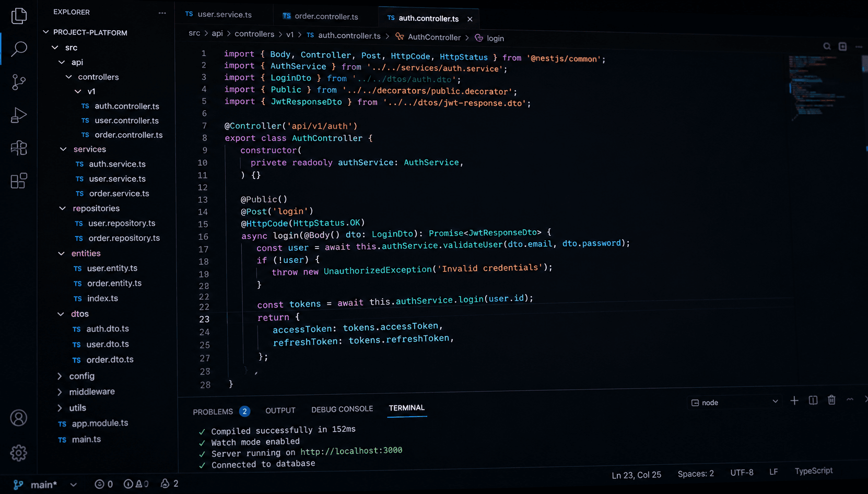Open the DEBUG CONSOLE panel tab

click(342, 409)
